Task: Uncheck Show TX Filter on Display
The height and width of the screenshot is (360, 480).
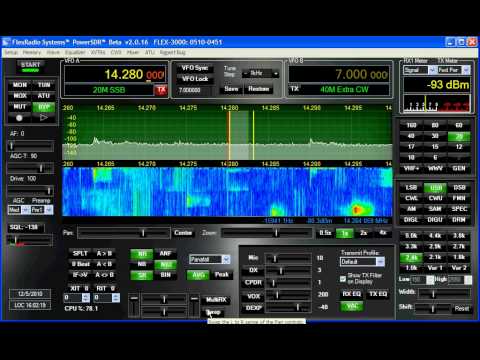Action: pyautogui.click(x=343, y=279)
